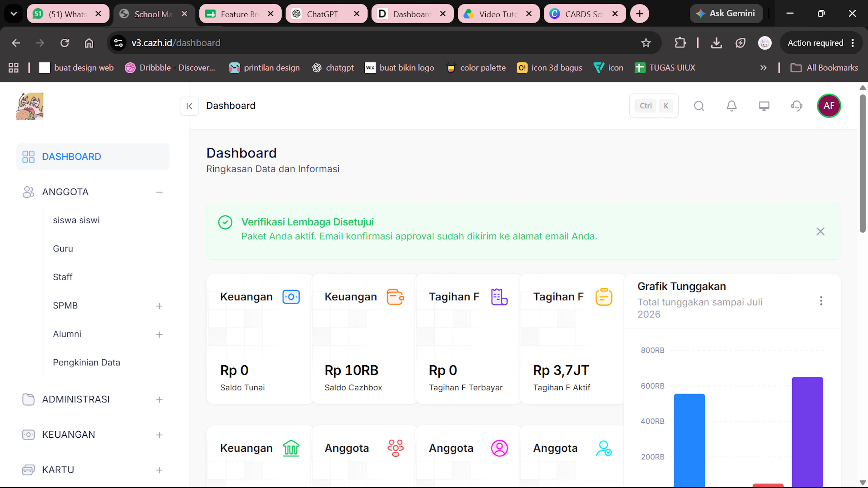Dismiss the Verifikasi Lembaga Disetujui alert

pos(821,231)
